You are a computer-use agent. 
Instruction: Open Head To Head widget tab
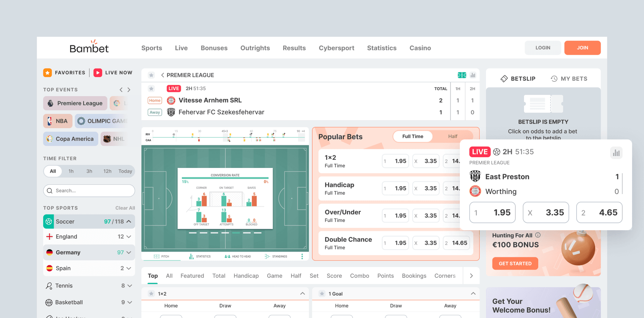coord(237,256)
